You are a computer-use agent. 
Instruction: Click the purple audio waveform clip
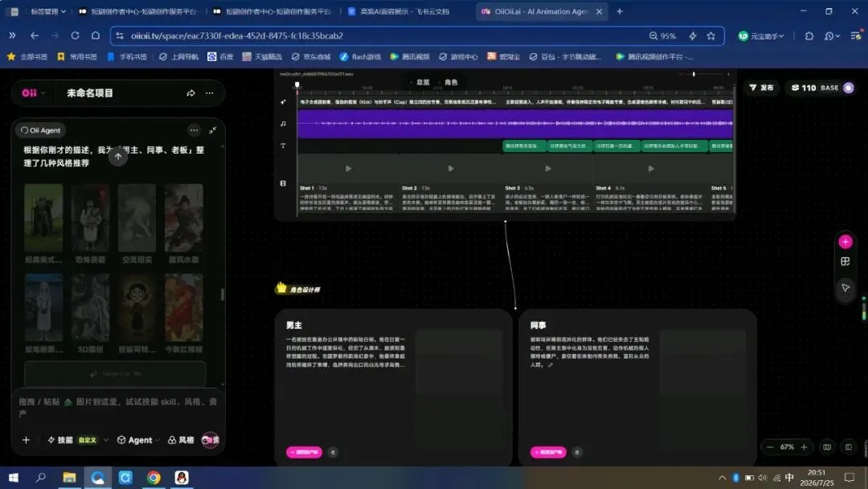point(515,124)
